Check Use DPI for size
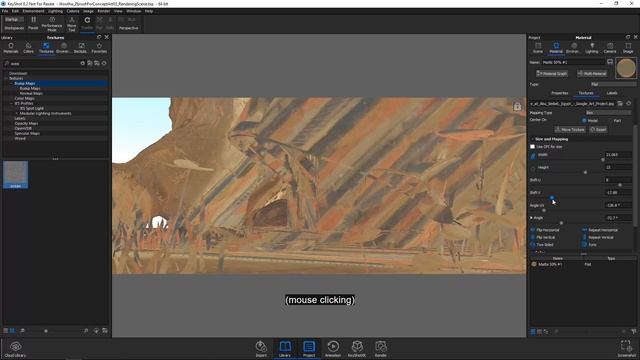This screenshot has width=640, height=360. (532, 146)
